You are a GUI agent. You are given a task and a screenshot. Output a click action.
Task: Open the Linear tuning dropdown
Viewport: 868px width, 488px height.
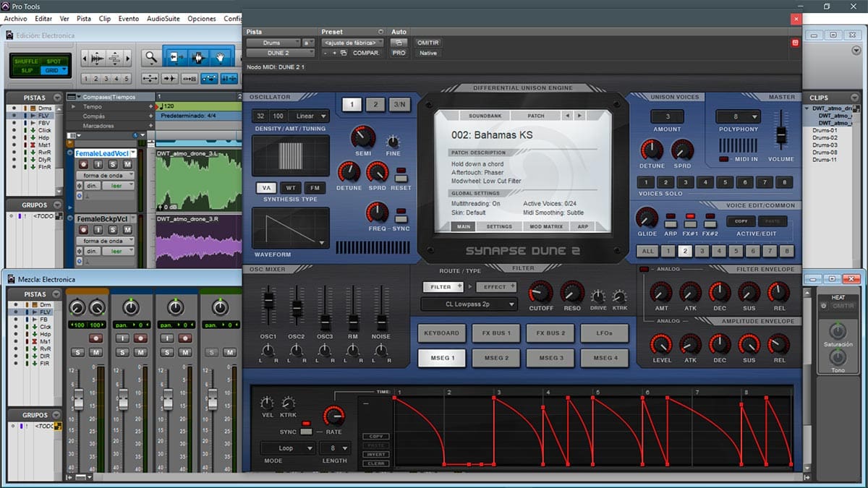click(308, 116)
